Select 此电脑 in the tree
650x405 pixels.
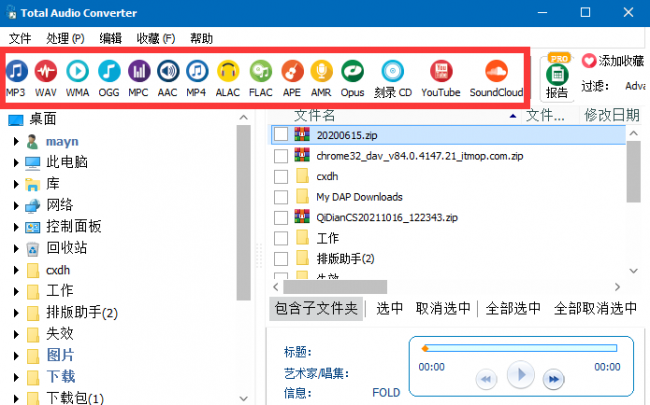(67, 162)
